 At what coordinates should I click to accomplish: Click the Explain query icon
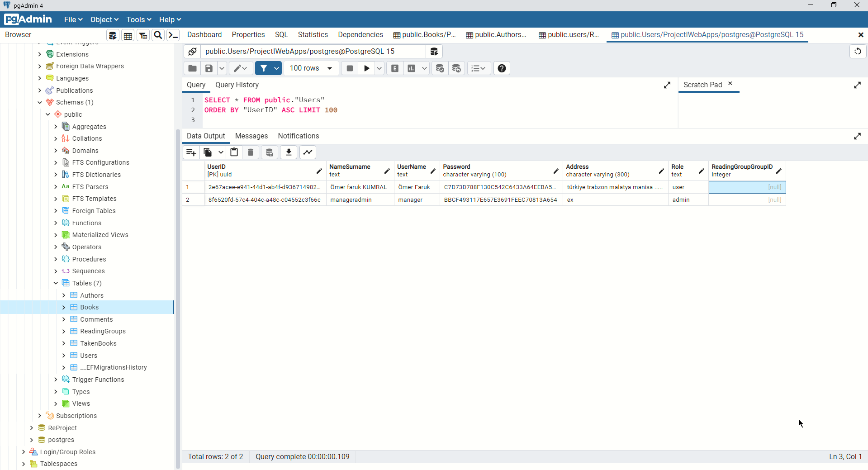[x=395, y=68]
